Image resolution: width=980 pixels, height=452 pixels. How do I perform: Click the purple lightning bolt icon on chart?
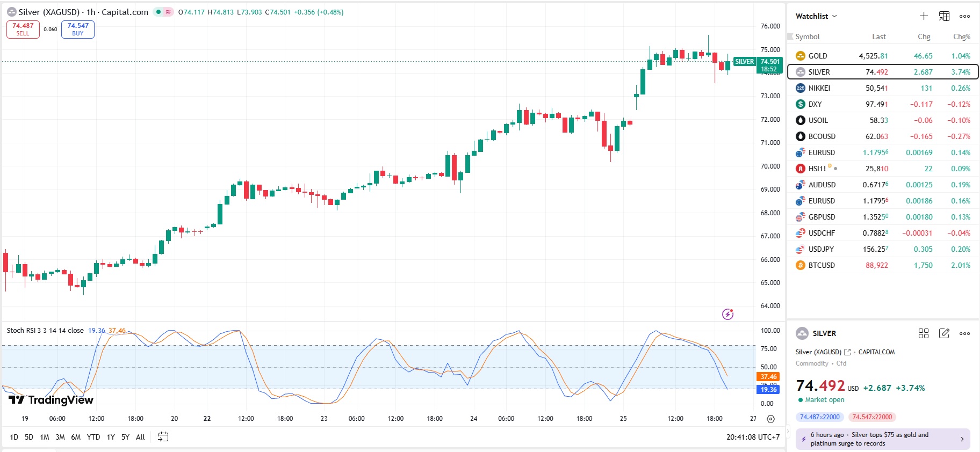[727, 314]
